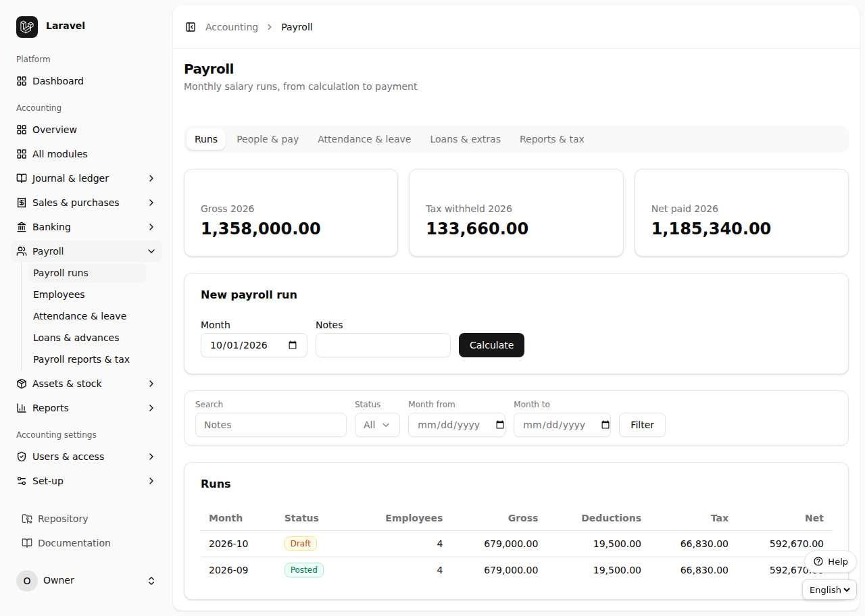
Task: Click the Laravel logo icon
Action: pos(27,27)
